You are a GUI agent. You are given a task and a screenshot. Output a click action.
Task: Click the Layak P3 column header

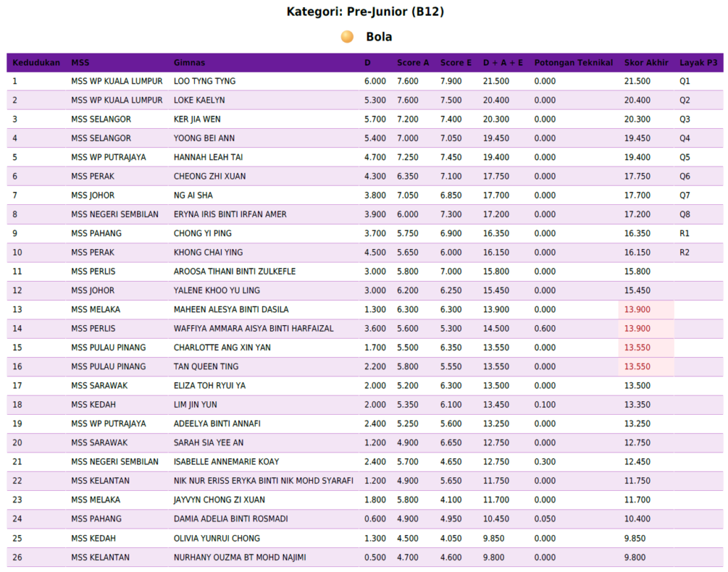pyautogui.click(x=698, y=63)
